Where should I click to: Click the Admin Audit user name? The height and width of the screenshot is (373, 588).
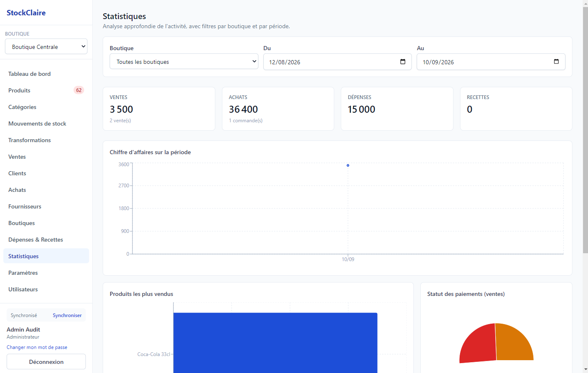[23, 329]
